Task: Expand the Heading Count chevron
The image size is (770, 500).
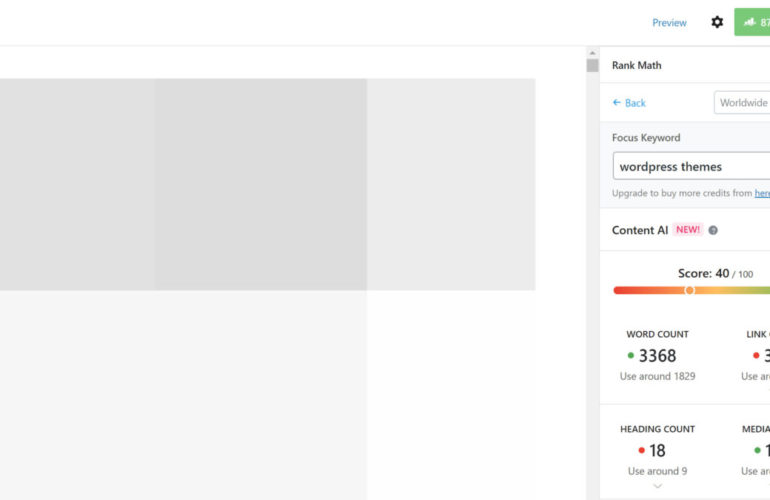Action: pos(657,486)
